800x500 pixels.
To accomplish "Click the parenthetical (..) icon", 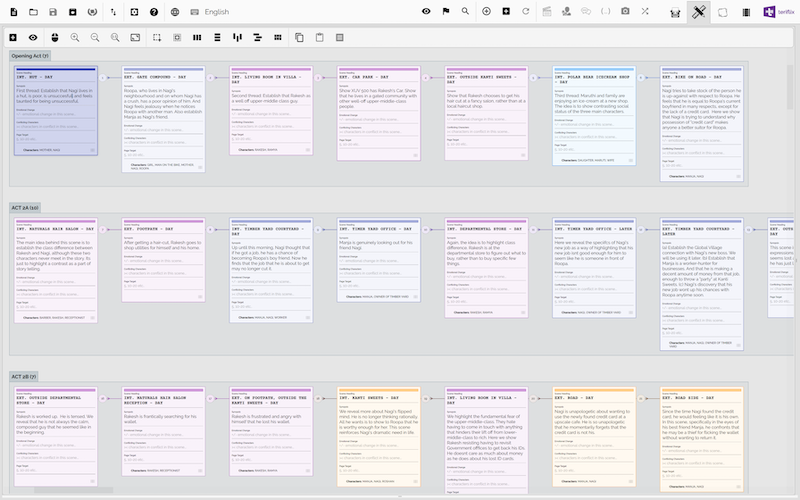I will point(606,11).
